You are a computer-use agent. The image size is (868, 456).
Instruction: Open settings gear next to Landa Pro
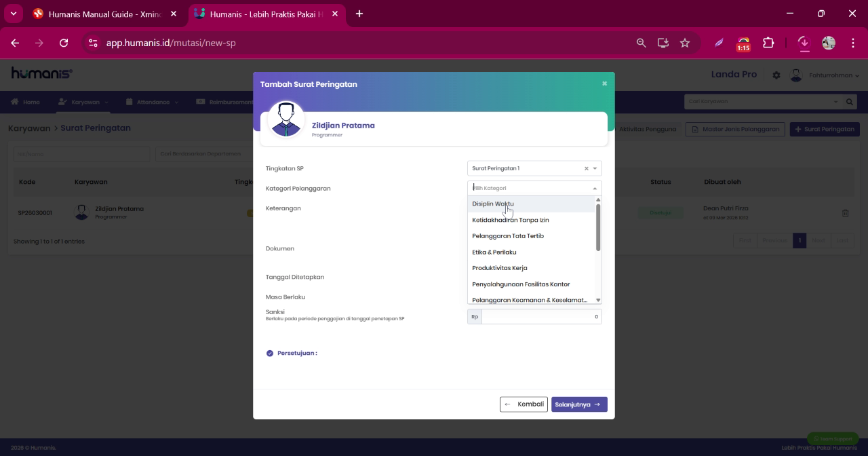tap(776, 75)
